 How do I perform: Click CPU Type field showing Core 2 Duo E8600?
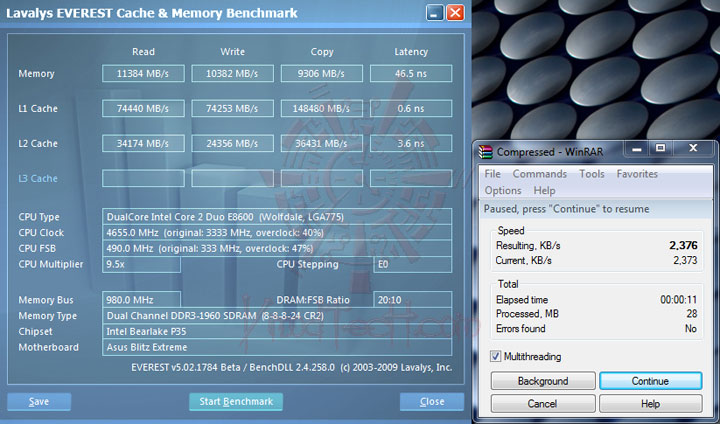point(277,217)
